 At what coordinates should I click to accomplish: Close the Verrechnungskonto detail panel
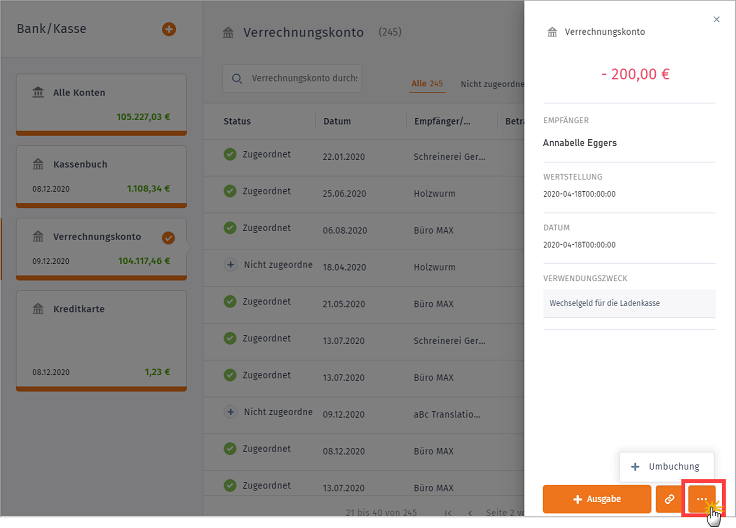point(716,19)
